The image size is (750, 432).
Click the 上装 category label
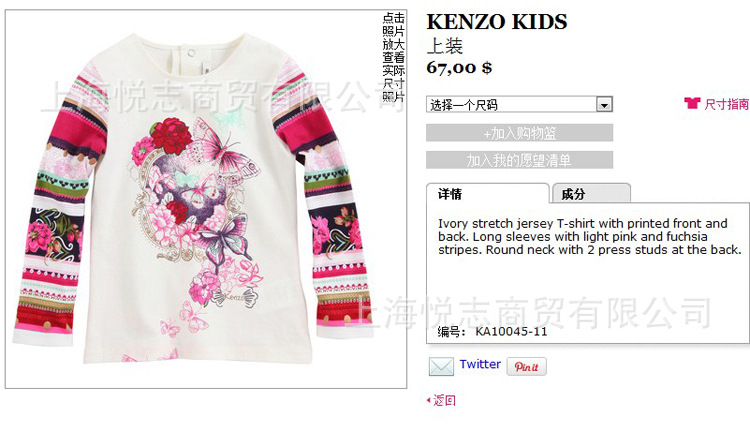point(444,46)
